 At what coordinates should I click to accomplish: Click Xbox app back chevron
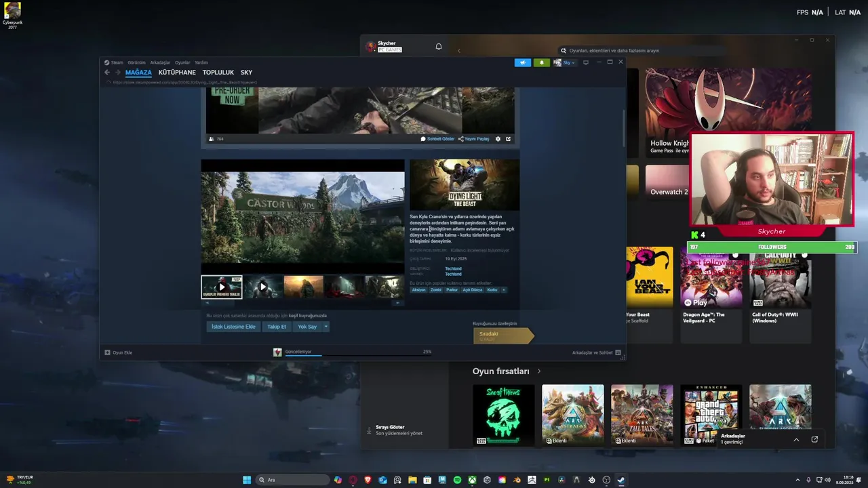(458, 50)
